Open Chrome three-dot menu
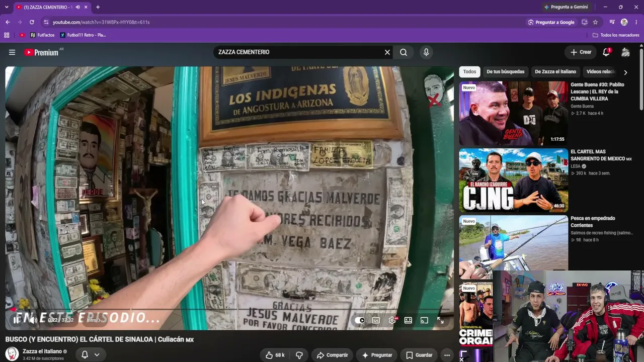 (636, 22)
